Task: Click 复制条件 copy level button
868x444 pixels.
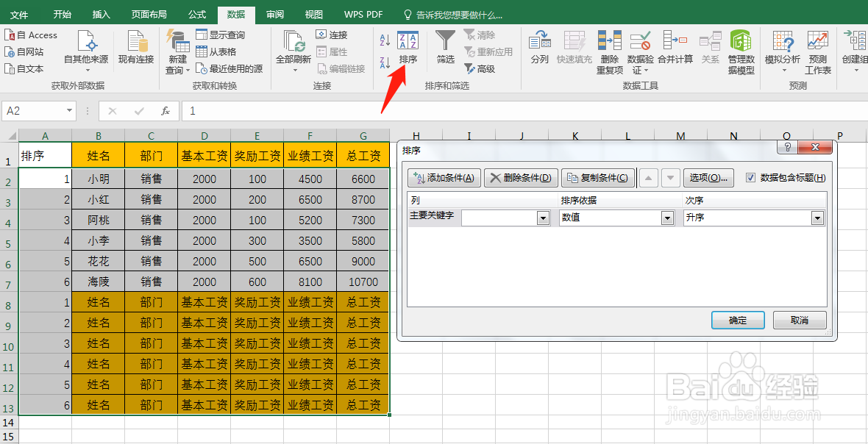Action: 597,178
